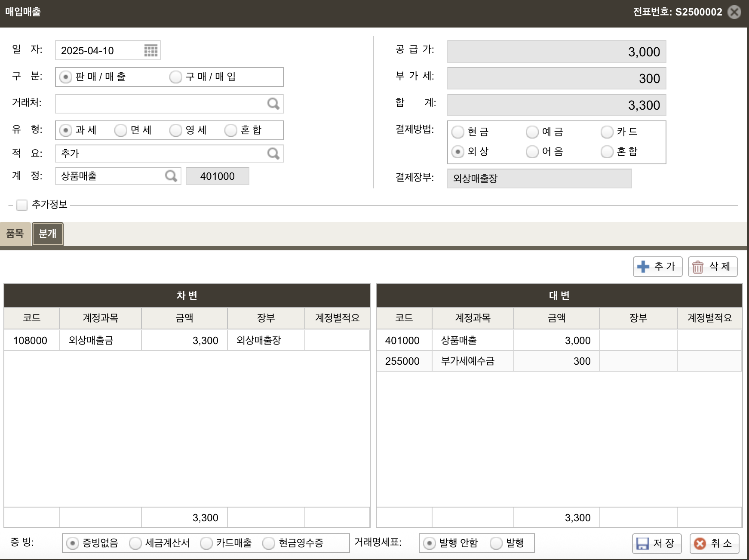Click the 전표번호 S2500002 label
Screen dimensions: 749x560
(678, 12)
